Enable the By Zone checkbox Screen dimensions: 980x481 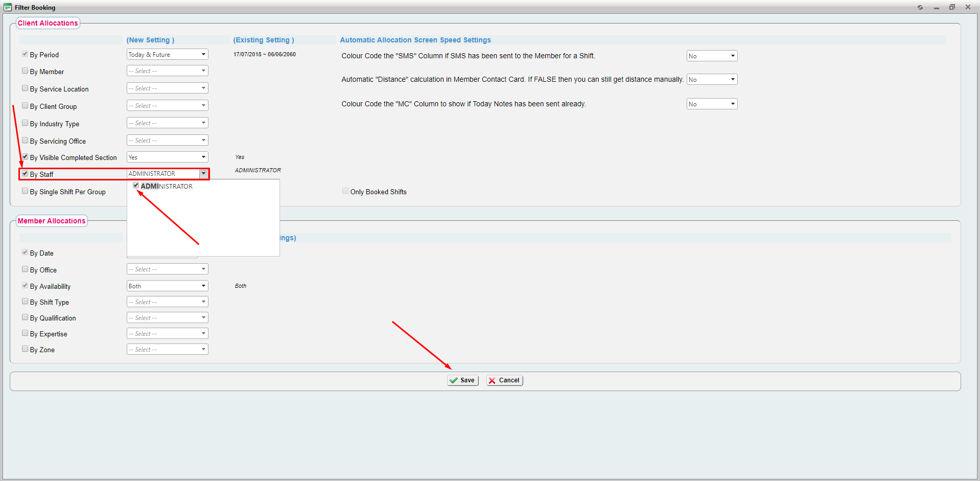point(25,349)
